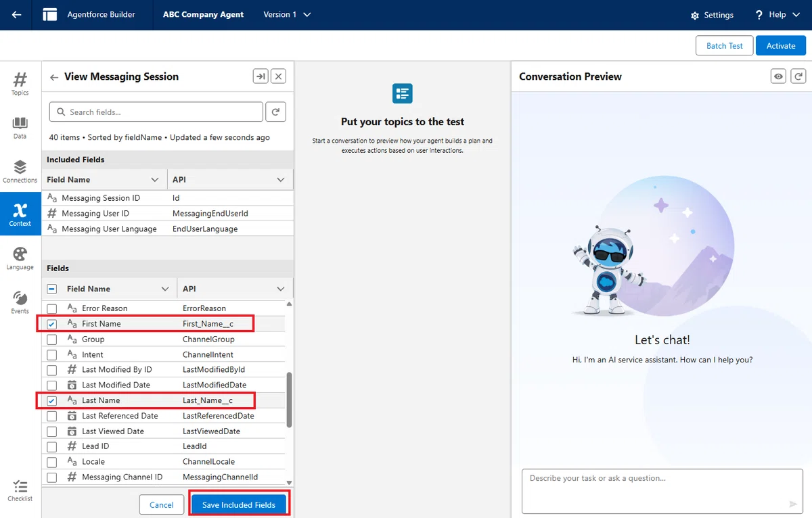Click the LastViewedDate API value
The height and width of the screenshot is (518, 812).
point(211,431)
